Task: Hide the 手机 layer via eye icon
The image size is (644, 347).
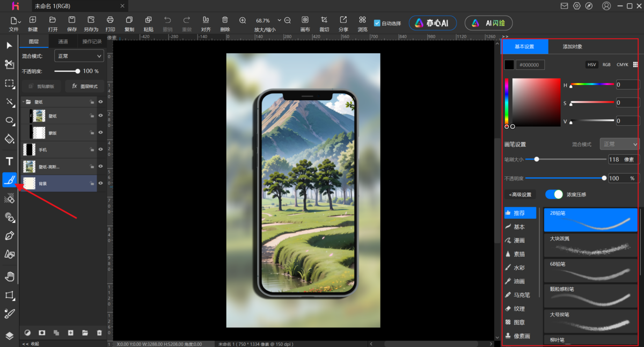Action: (x=100, y=150)
